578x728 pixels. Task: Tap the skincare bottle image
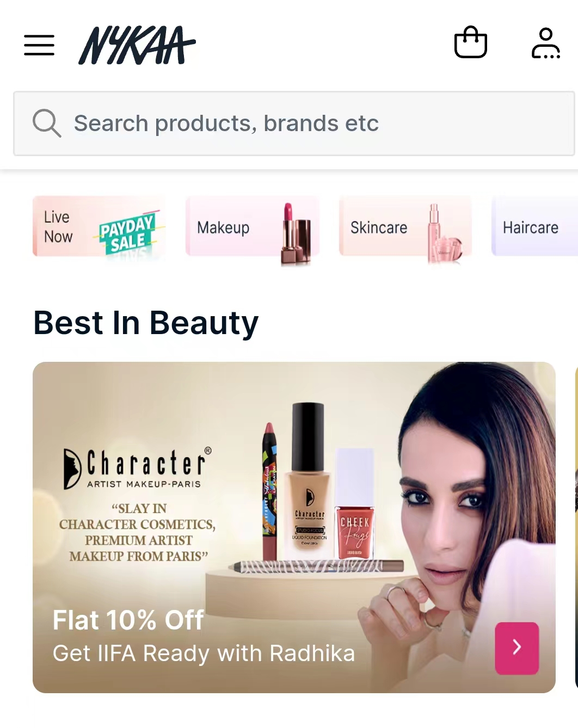point(444,234)
